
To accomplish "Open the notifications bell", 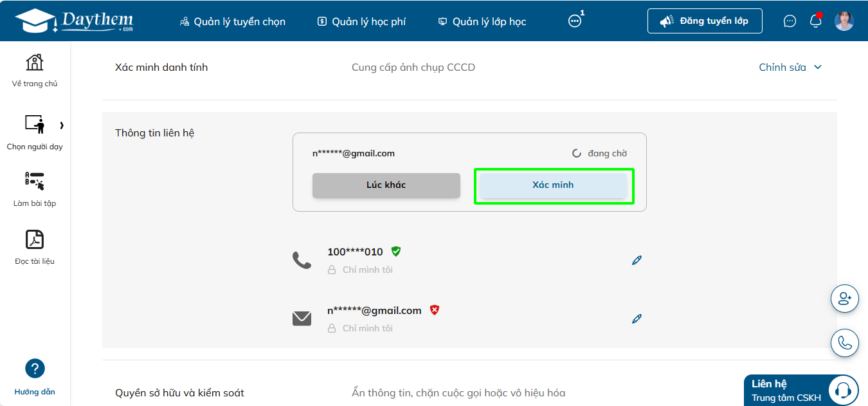I will click(x=815, y=21).
